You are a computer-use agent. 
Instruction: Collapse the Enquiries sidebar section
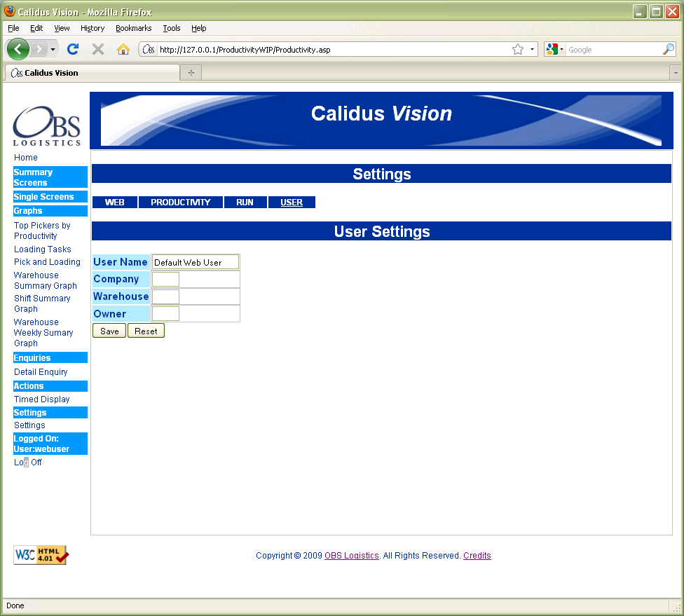(50, 357)
